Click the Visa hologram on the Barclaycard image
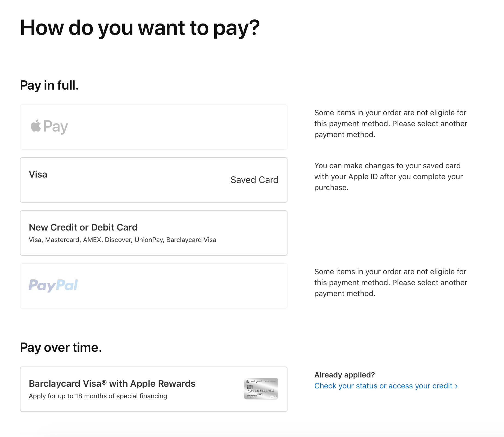The image size is (504, 437). point(273,396)
